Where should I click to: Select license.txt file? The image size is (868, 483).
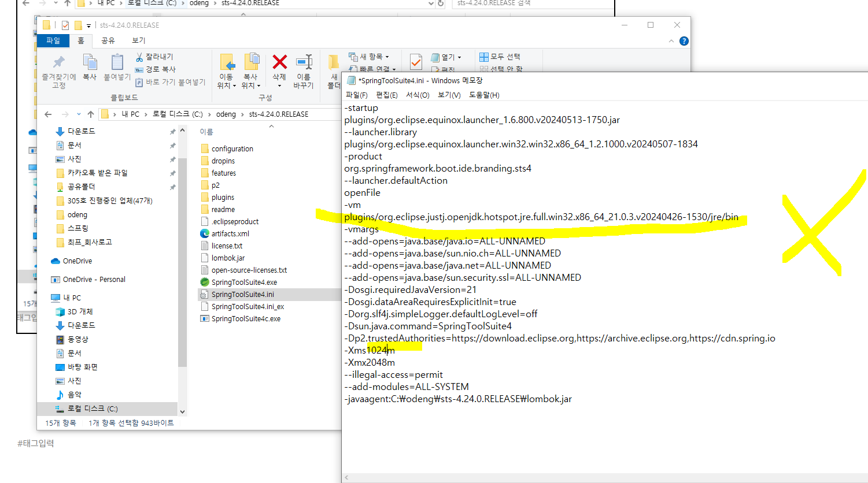point(221,246)
